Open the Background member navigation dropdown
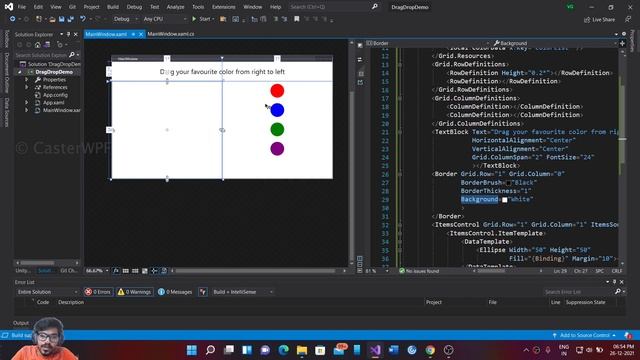 tap(555, 43)
